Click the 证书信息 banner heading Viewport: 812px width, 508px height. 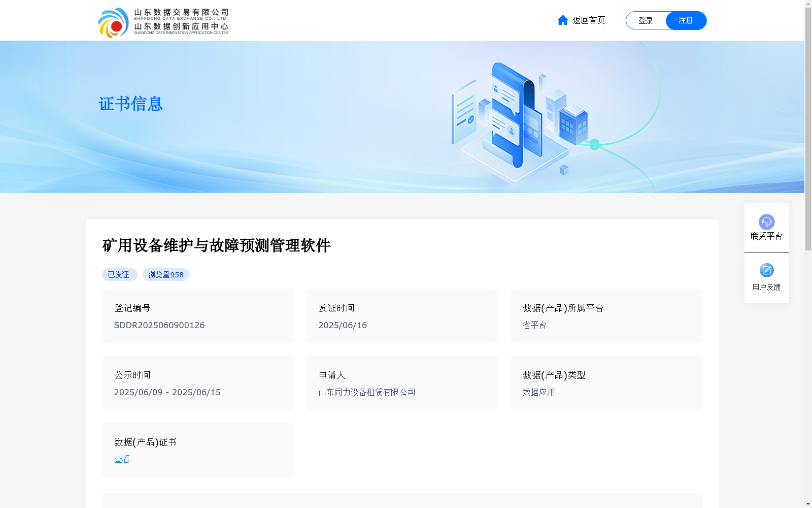(x=130, y=104)
